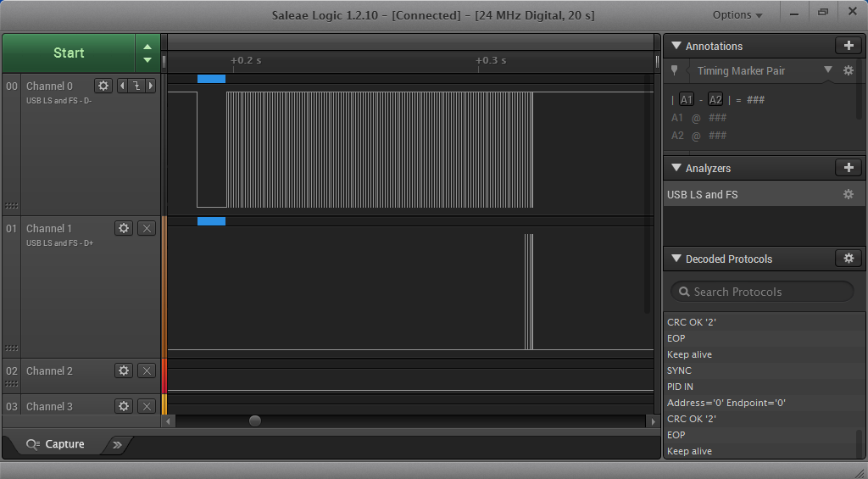
Task: Focus the Search Protocols field
Action: [762, 292]
